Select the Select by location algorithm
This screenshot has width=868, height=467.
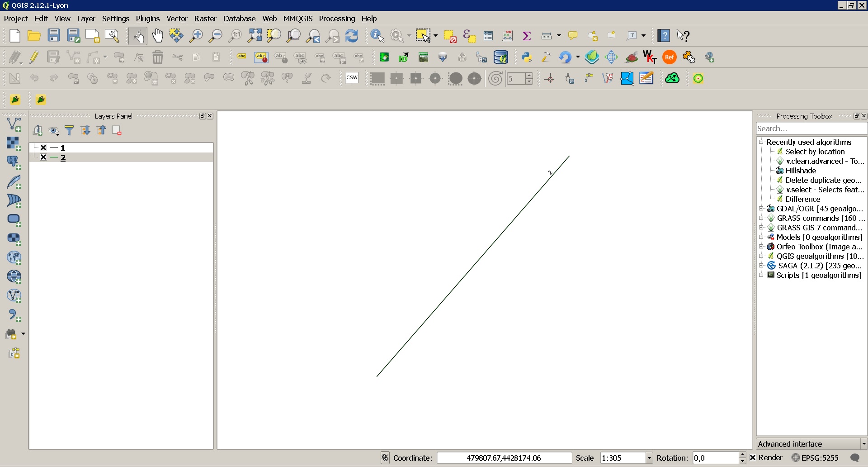(815, 152)
